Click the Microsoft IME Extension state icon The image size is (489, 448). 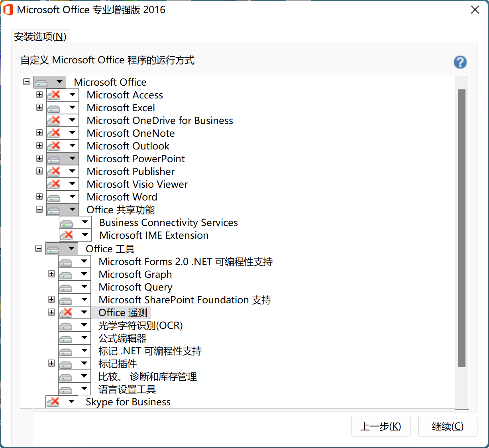67,236
